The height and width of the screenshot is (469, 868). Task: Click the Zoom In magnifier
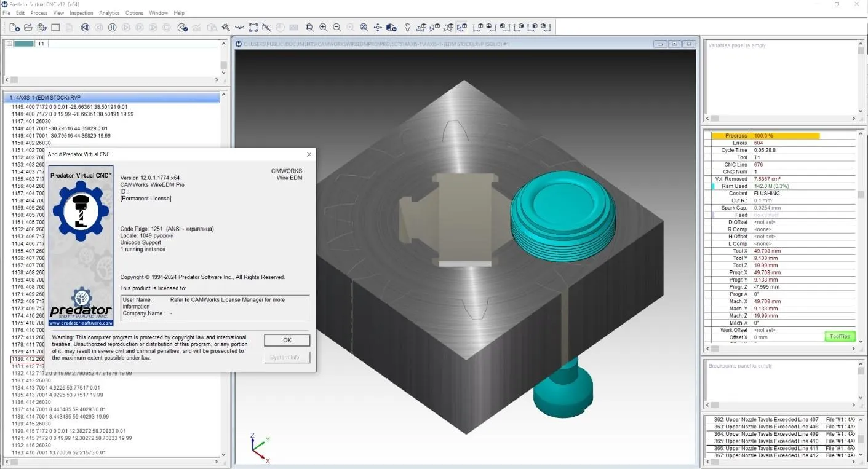pyautogui.click(x=324, y=28)
